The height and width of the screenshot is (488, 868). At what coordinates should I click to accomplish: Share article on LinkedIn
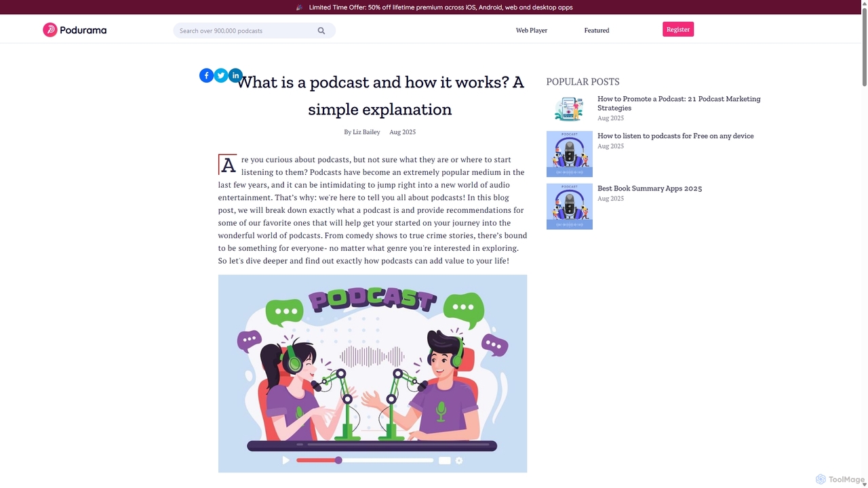pos(235,75)
